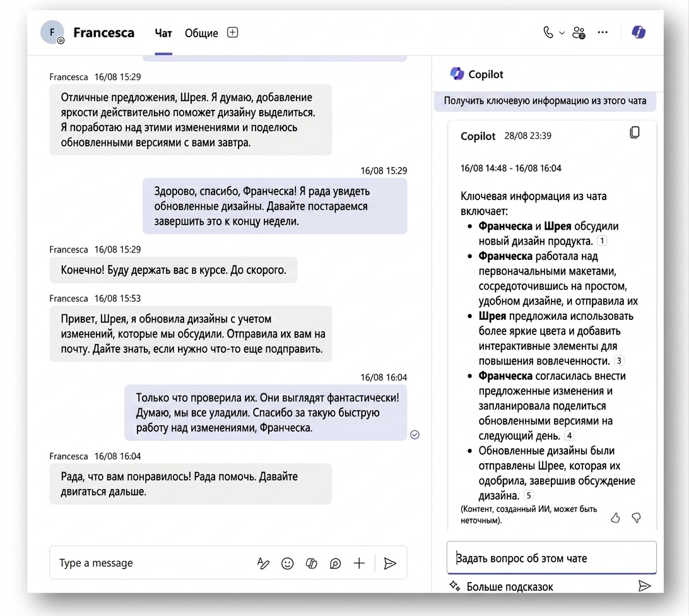689x616 pixels.
Task: Click Copilot timestamp 28/08 23:39
Action: [527, 136]
